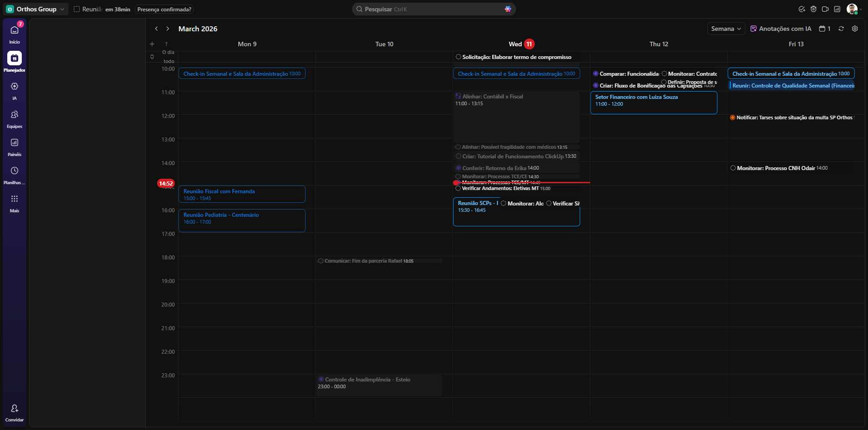The image size is (868, 430).
Task: Open the IA assistant in the sidebar
Action: pyautogui.click(x=15, y=87)
